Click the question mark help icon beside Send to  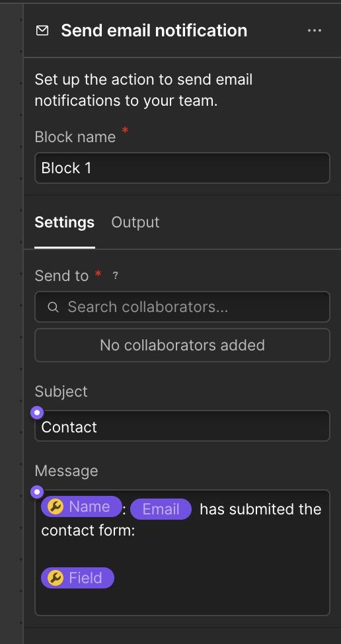[x=115, y=276]
